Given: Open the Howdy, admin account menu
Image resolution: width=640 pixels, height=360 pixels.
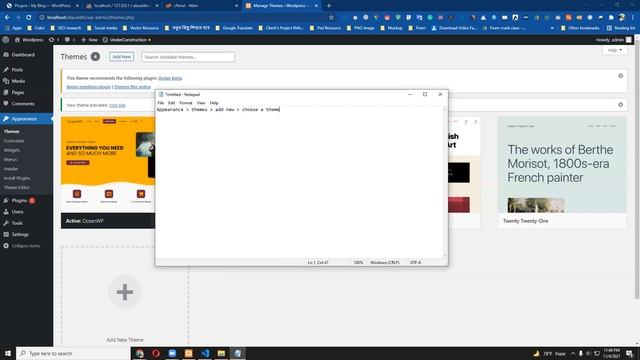Looking at the screenshot, I should (613, 40).
